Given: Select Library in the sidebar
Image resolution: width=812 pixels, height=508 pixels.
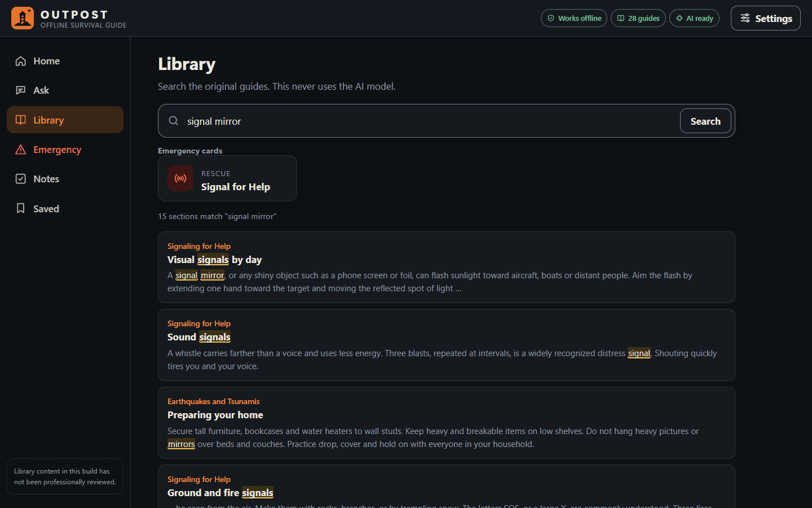Looking at the screenshot, I should (65, 120).
